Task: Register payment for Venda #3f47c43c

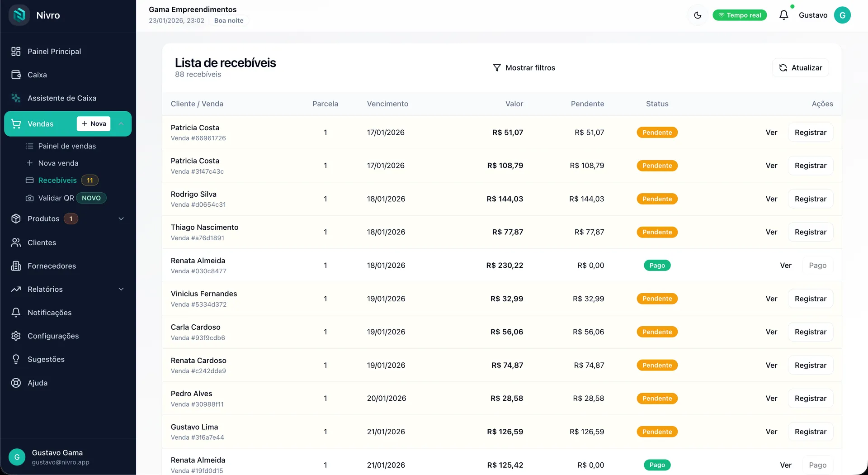Action: click(x=811, y=166)
